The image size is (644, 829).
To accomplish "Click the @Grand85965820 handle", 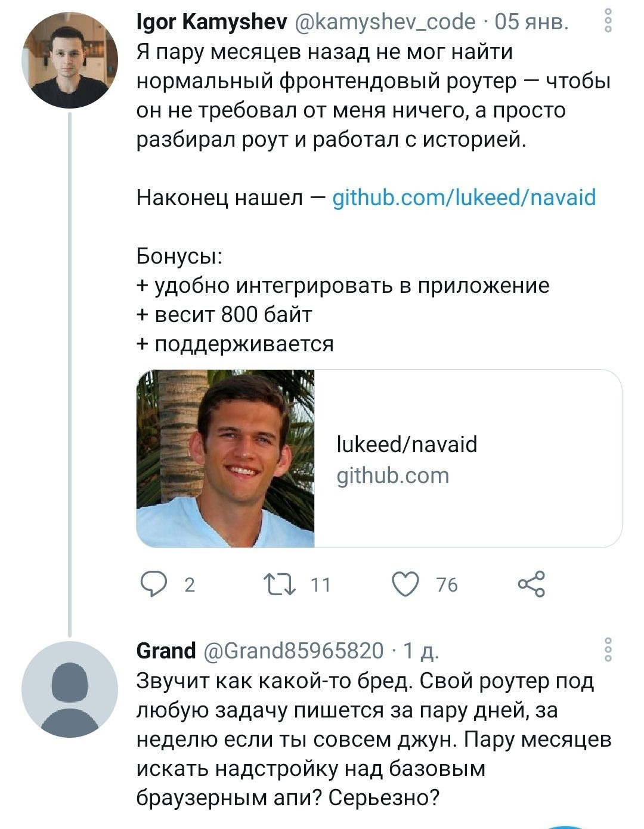I will (x=294, y=651).
